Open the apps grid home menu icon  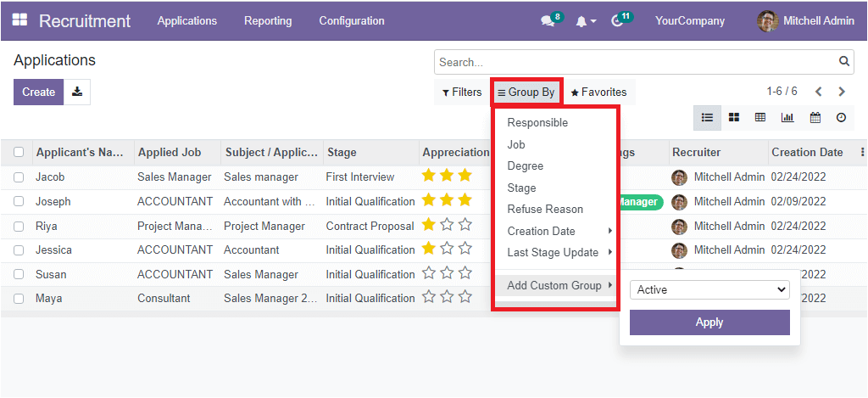tap(19, 20)
